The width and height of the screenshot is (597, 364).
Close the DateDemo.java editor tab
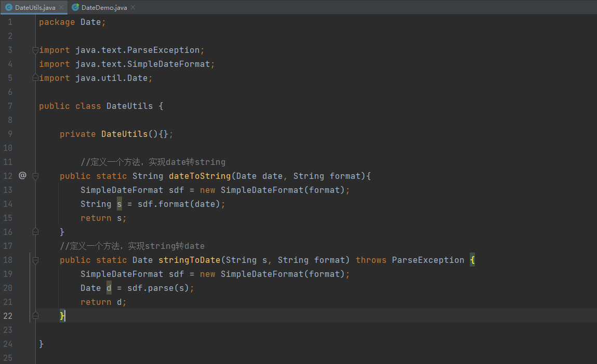tap(132, 7)
